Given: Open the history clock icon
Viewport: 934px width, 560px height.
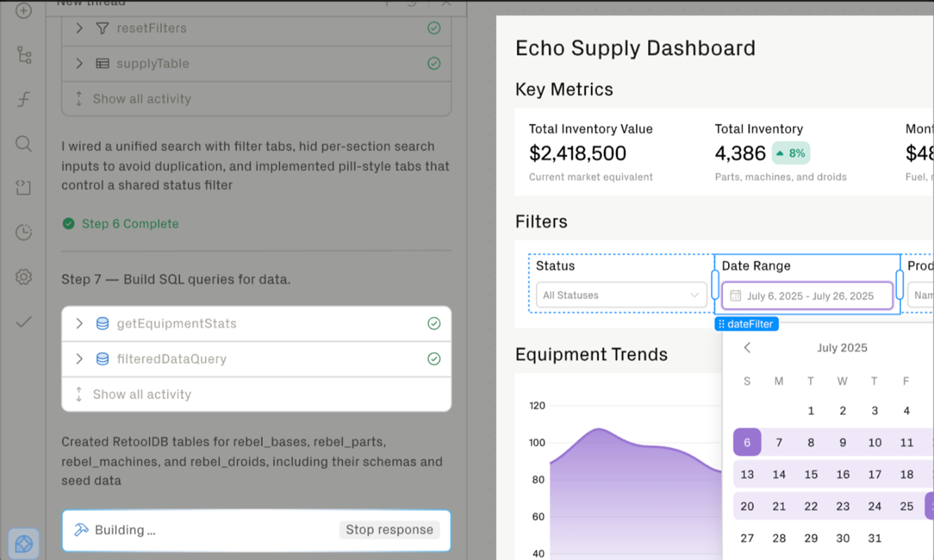Looking at the screenshot, I should click(x=23, y=232).
